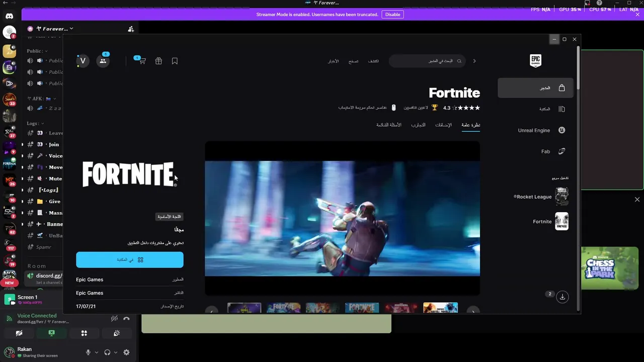Image resolution: width=644 pixels, height=362 pixels.
Task: Open Chess in the Park activity card
Action: click(x=610, y=268)
